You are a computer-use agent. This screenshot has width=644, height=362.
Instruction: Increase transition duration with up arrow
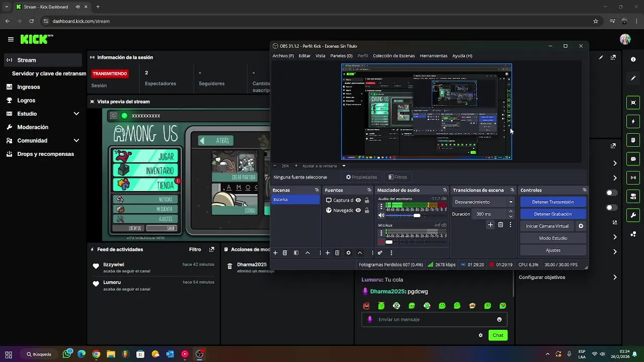pyautogui.click(x=511, y=212)
